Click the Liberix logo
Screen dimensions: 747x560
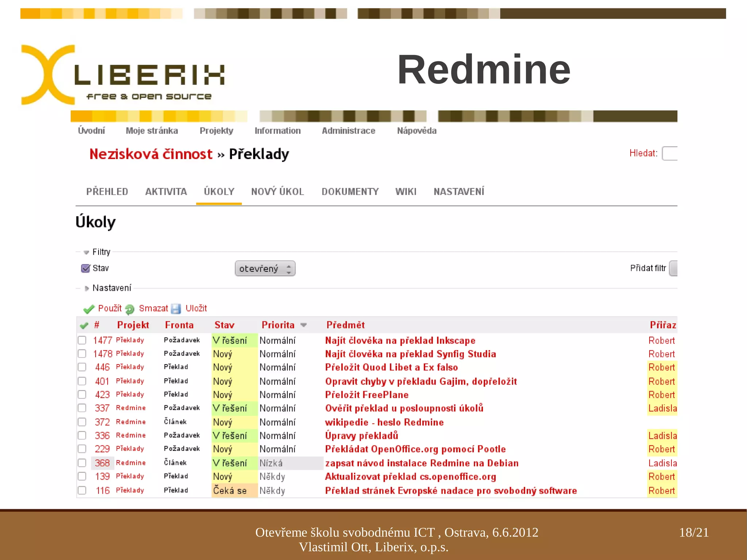pos(123,75)
